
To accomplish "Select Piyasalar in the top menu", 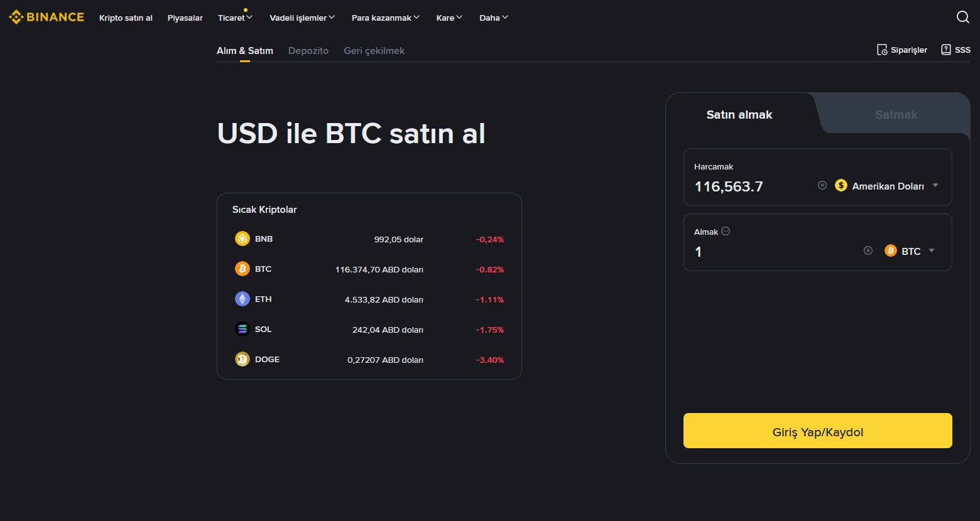I will (x=185, y=18).
